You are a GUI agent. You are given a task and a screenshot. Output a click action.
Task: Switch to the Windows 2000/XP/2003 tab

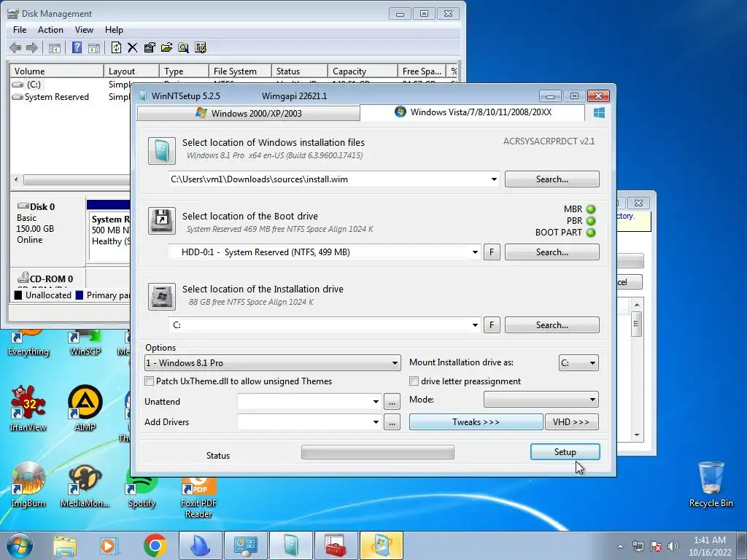tap(249, 113)
